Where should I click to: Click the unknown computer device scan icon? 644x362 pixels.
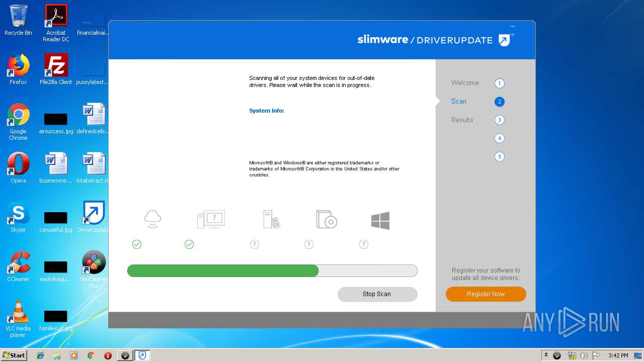(211, 219)
